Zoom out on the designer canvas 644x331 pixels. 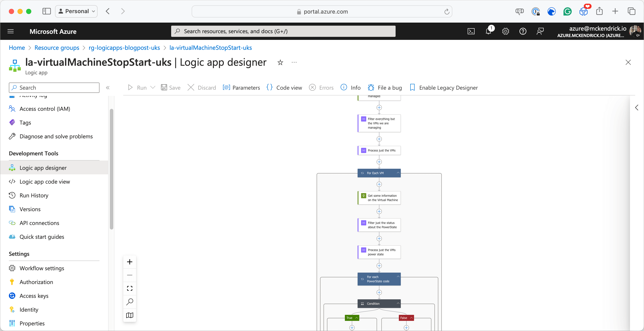coord(129,275)
